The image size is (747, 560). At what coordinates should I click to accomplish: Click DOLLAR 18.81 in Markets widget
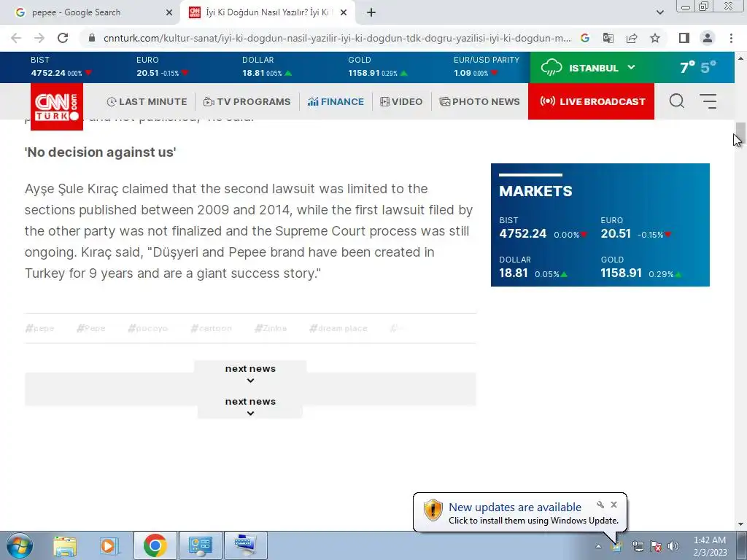point(533,267)
